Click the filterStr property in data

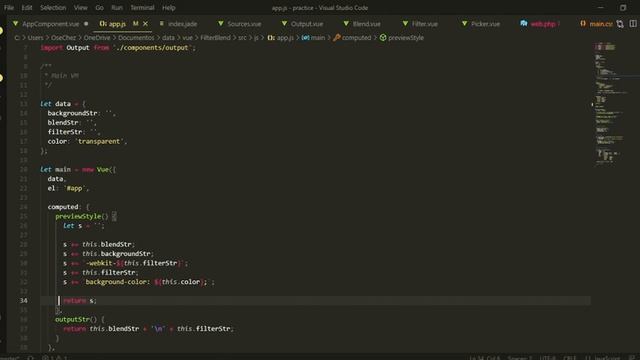pos(65,132)
